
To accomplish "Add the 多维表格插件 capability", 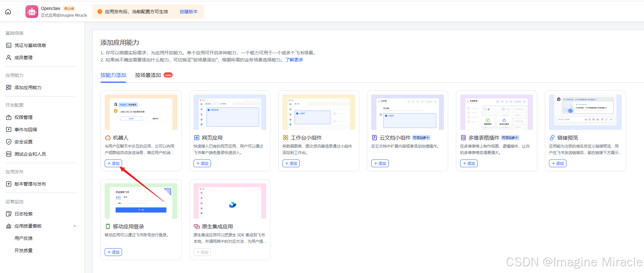I will [x=469, y=163].
